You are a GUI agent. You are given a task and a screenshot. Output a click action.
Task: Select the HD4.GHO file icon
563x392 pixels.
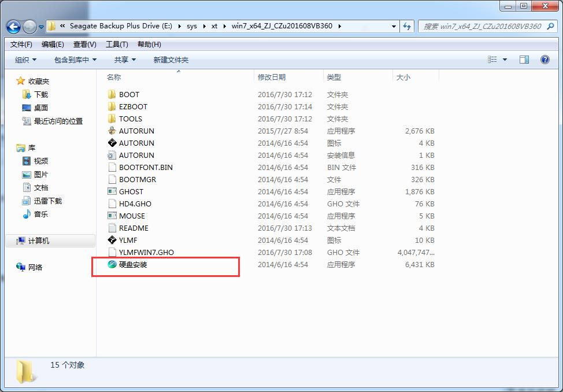click(x=112, y=204)
